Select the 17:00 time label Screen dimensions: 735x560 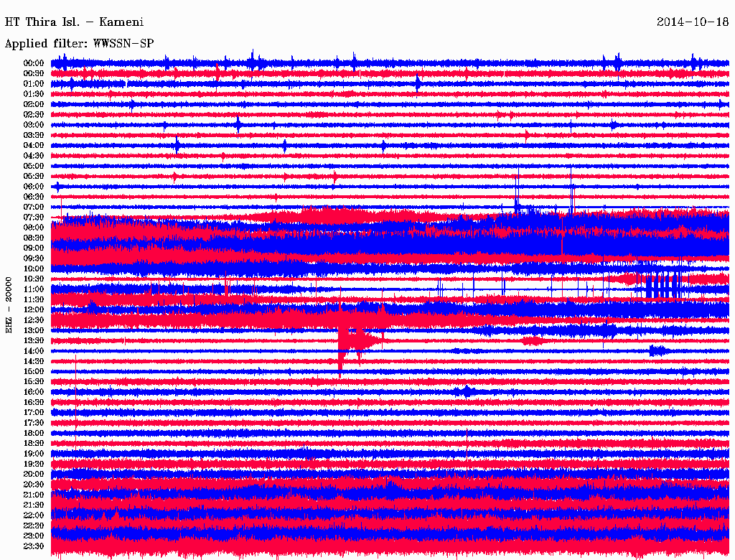(x=34, y=413)
